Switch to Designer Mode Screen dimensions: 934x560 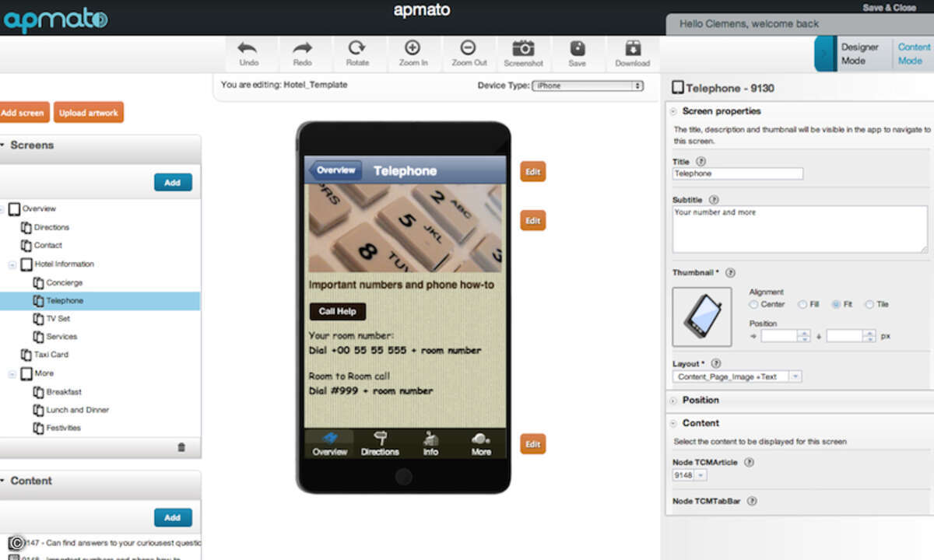point(859,54)
